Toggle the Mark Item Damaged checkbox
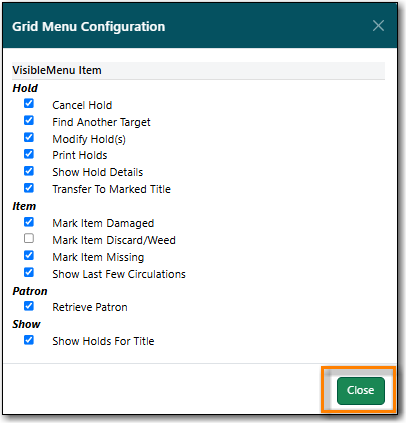 (29, 222)
